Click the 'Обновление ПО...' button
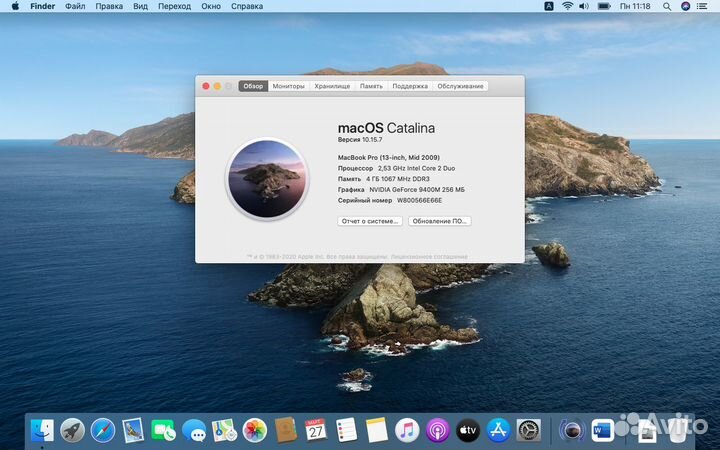The height and width of the screenshot is (450, 720). pyautogui.click(x=439, y=221)
